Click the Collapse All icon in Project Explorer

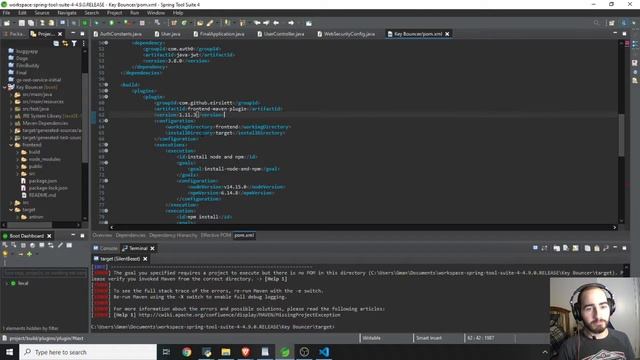tap(56, 43)
